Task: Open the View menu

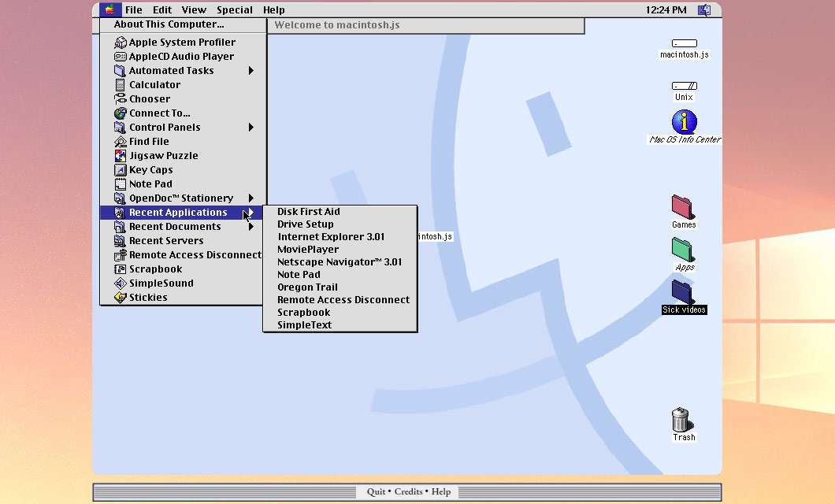Action: pyautogui.click(x=194, y=9)
